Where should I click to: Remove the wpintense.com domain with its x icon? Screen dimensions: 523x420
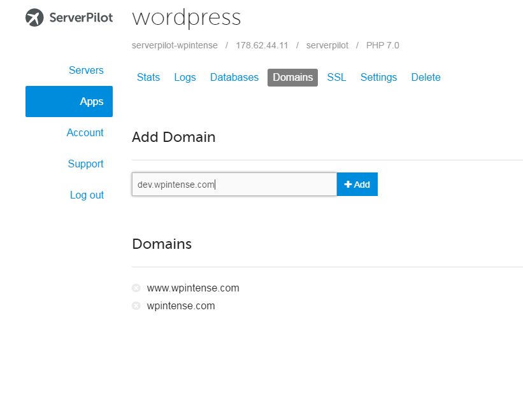(136, 305)
